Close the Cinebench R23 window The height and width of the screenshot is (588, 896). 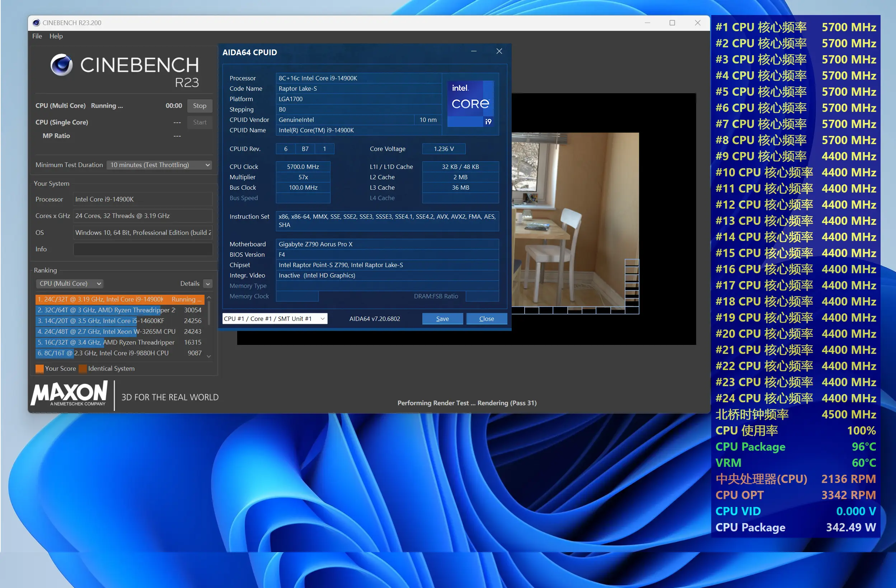697,23
